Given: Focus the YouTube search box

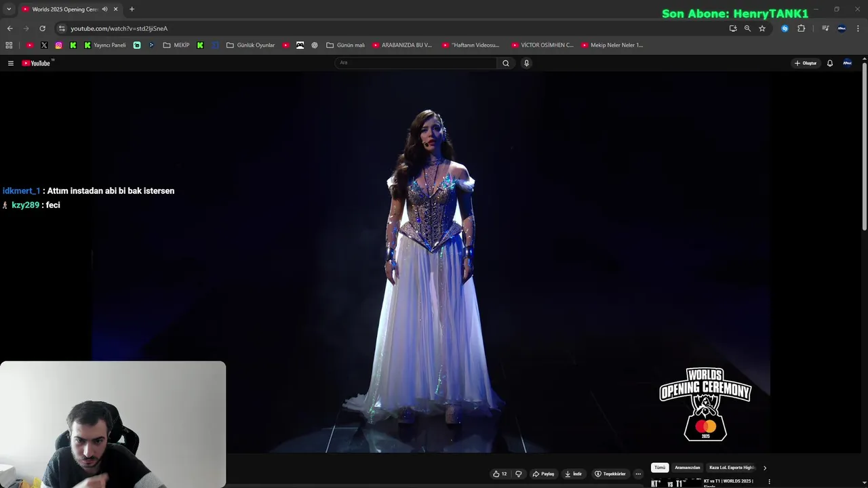Looking at the screenshot, I should pyautogui.click(x=416, y=63).
